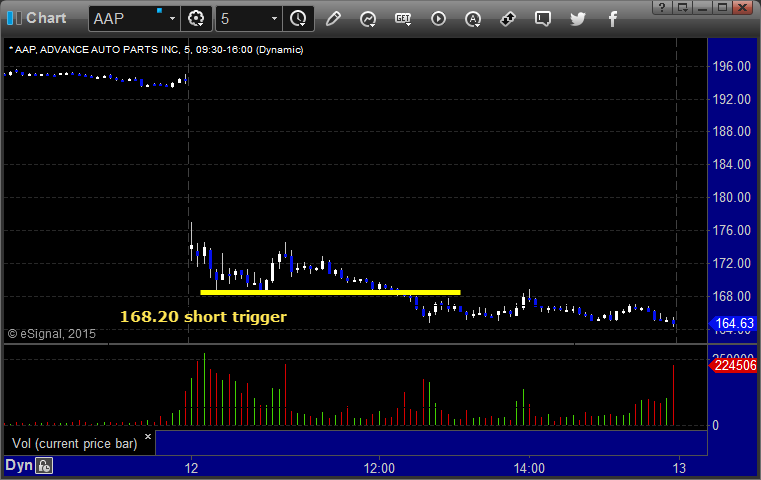761x480 pixels.
Task: Expand the interval 5 dropdown arrow
Action: coord(274,19)
